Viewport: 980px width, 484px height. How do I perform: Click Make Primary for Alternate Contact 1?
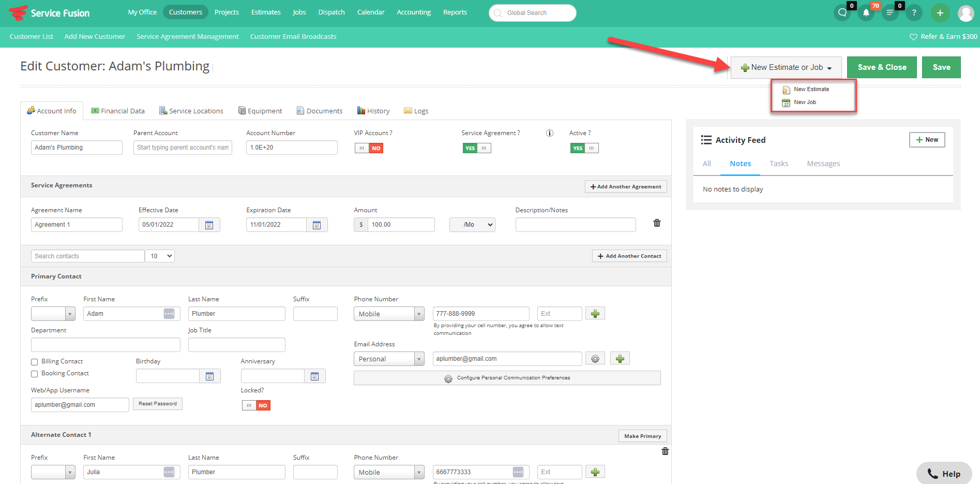(643, 436)
